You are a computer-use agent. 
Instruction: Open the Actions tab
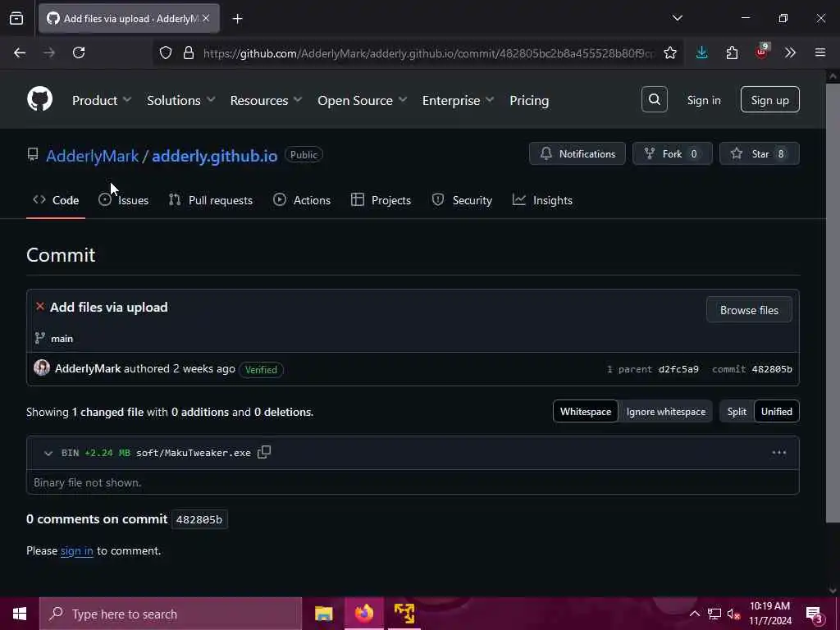click(302, 200)
